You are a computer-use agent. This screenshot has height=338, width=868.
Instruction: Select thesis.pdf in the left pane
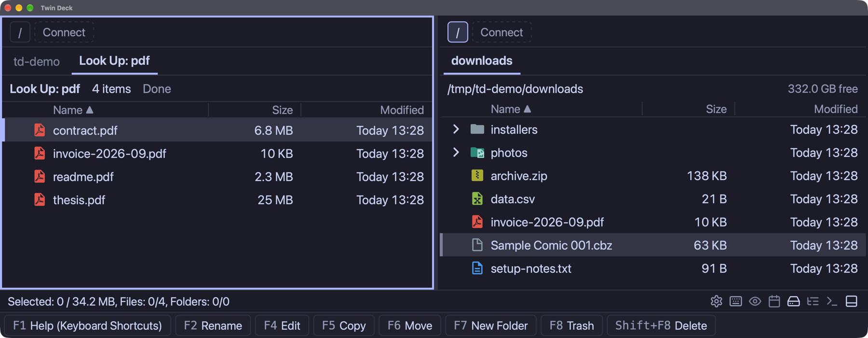click(x=217, y=199)
